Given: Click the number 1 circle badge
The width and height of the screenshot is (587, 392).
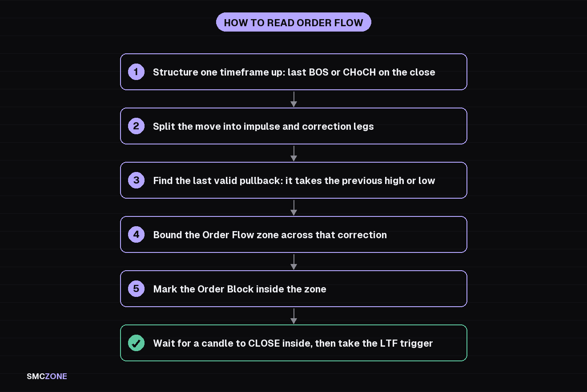Looking at the screenshot, I should 136,72.
